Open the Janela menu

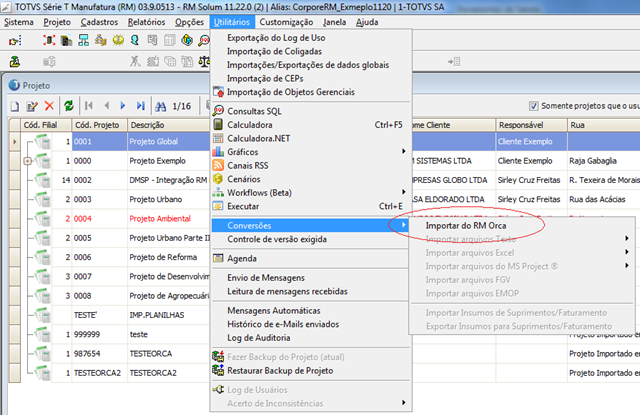(334, 22)
